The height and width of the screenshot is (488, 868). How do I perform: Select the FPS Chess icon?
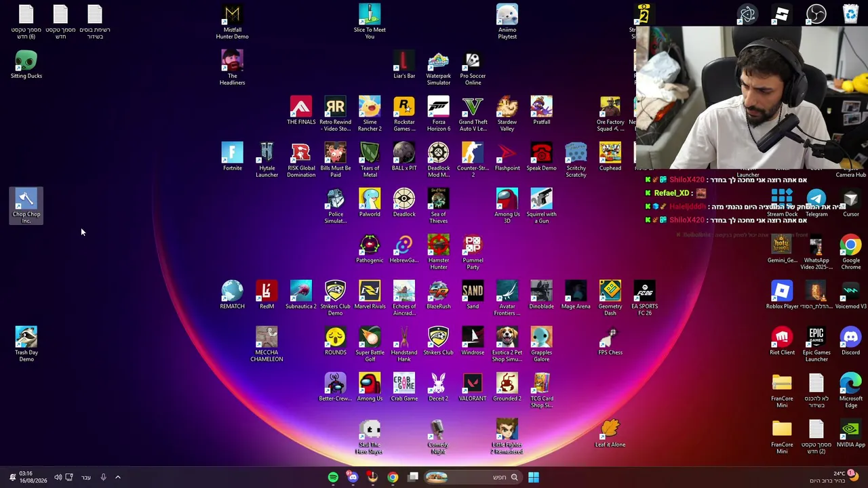pyautogui.click(x=610, y=342)
